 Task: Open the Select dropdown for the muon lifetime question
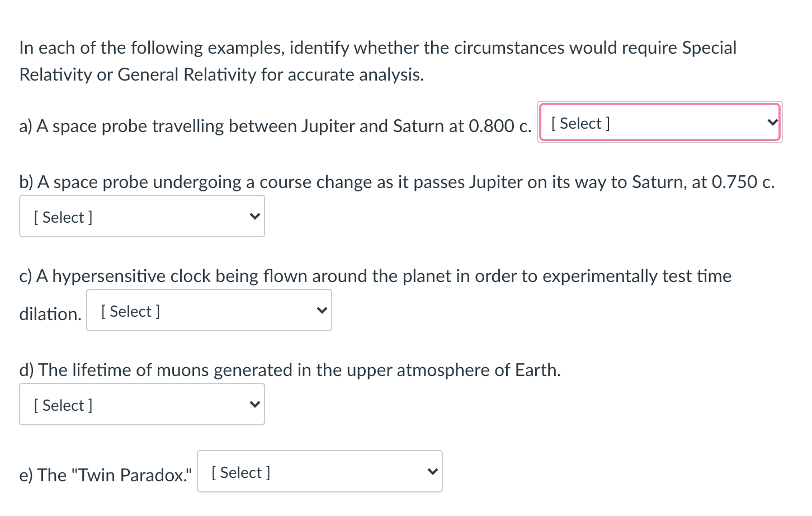[x=141, y=404]
